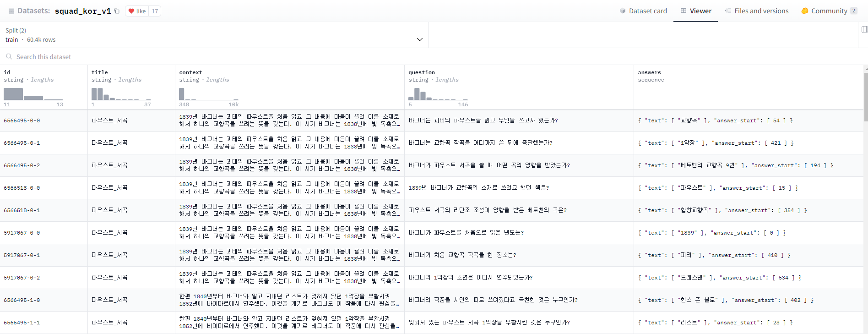This screenshot has width=868, height=334.
Task: Click question cell starting "1839년 바그너가"
Action: pyautogui.click(x=519, y=188)
